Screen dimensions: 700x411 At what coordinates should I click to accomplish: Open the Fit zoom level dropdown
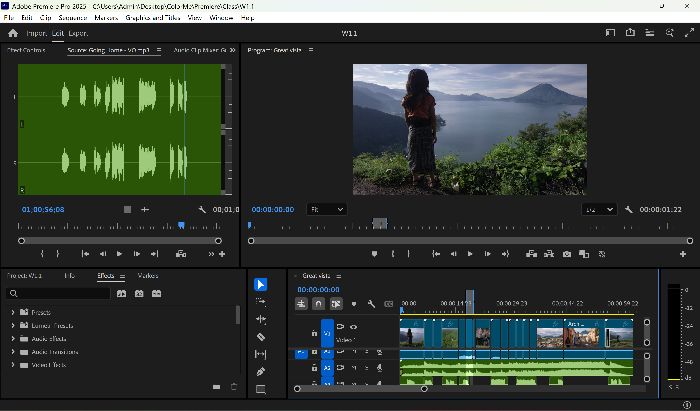326,209
